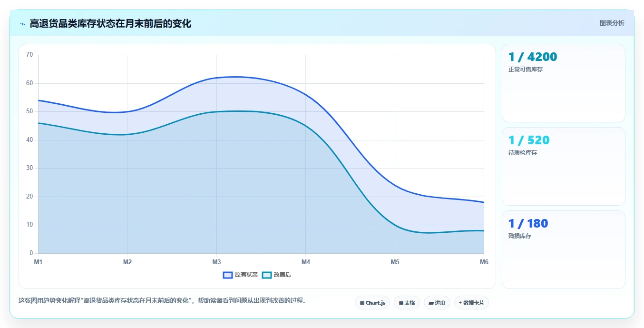Click the 表格 tag chip
Screen dimensions: 644x328
[x=407, y=303]
